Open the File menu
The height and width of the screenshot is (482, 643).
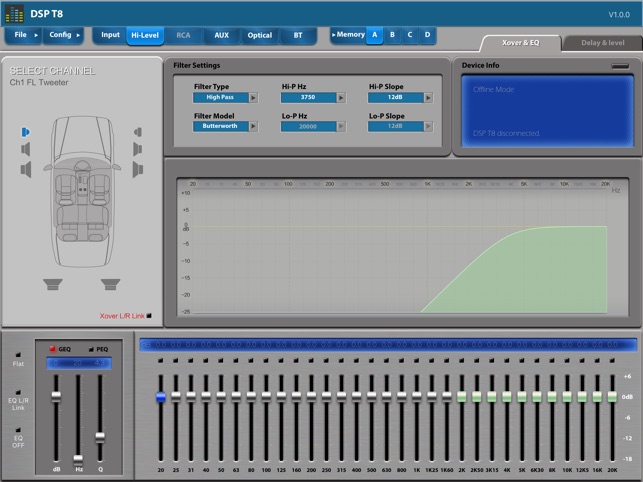23,35
